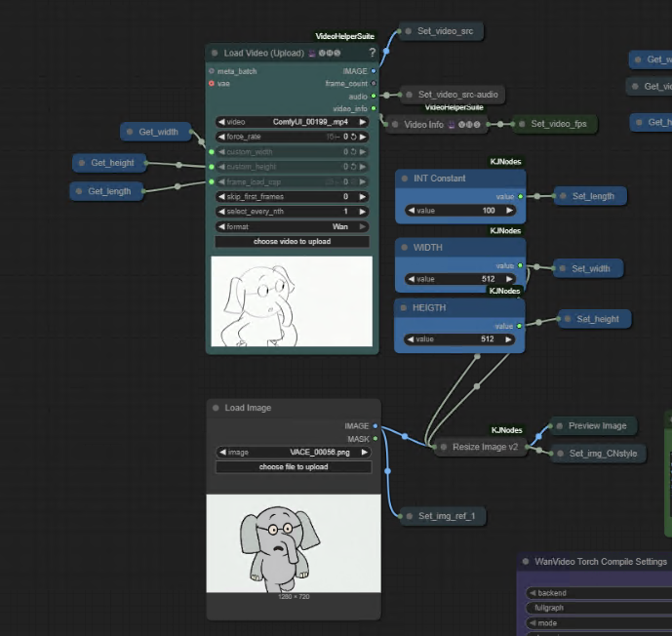Click the IMAGE output slot on Load Video
Screen dimensions: 672x636
(x=374, y=71)
